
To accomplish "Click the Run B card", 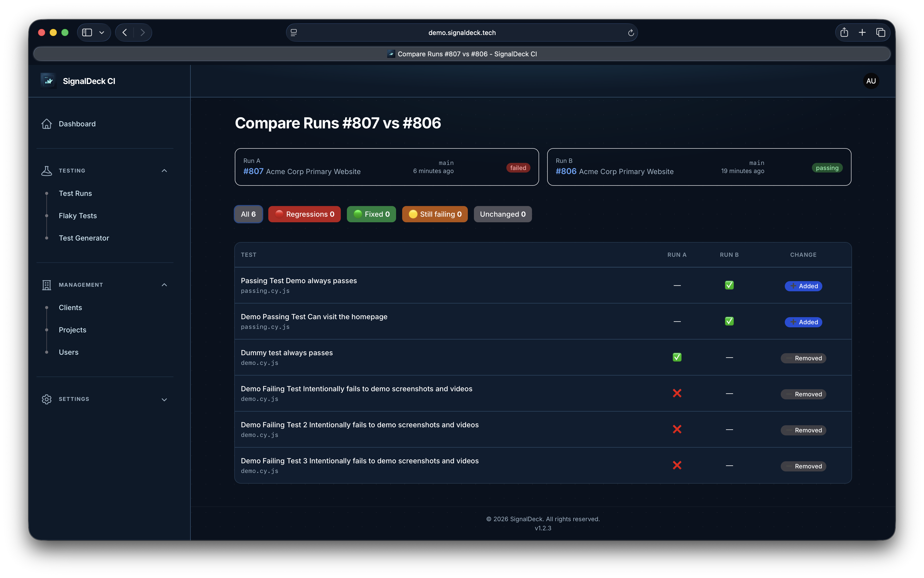I will coord(699,167).
